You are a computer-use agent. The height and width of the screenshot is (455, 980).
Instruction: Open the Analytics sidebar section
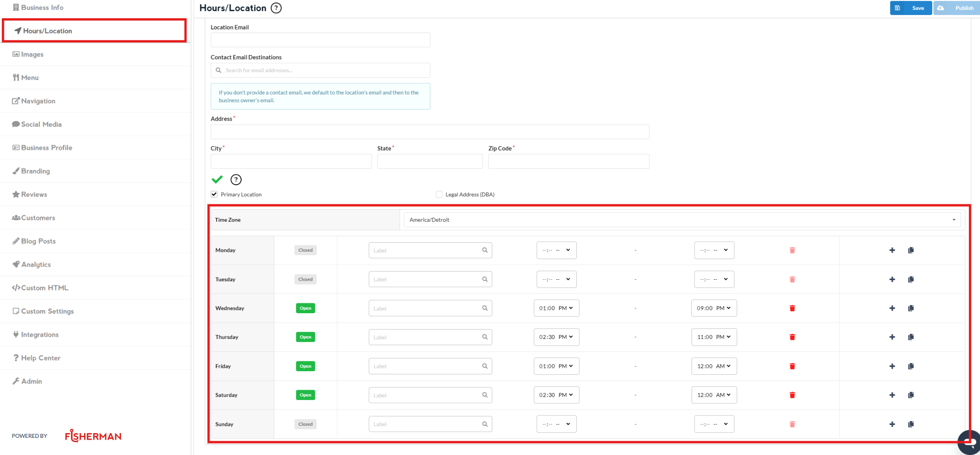click(x=36, y=264)
